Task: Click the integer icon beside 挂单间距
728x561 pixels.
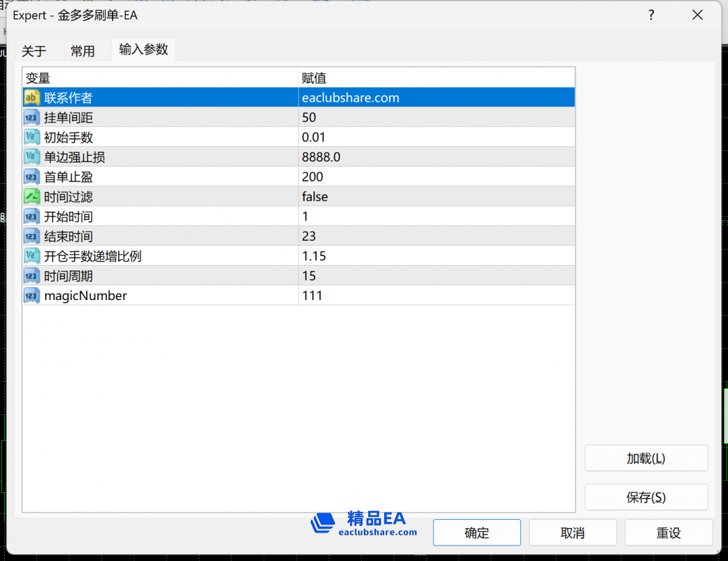Action: [x=32, y=117]
